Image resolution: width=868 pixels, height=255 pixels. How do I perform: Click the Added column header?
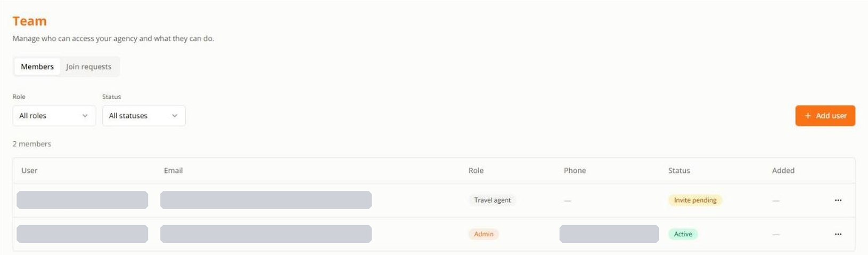(783, 171)
